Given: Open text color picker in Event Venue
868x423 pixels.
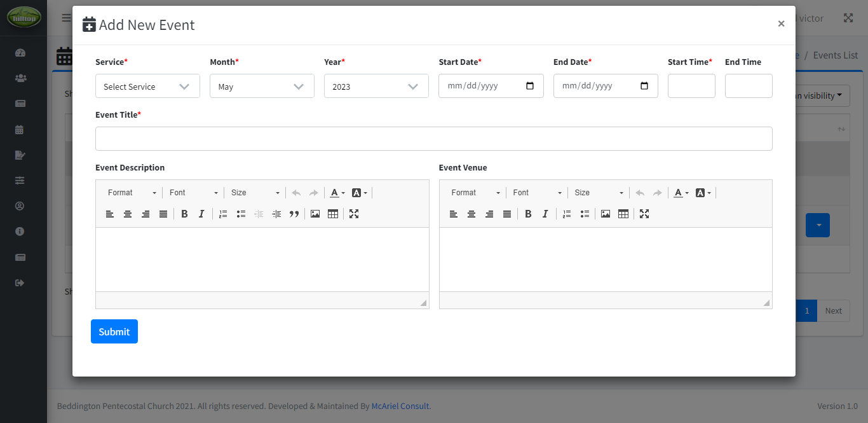Looking at the screenshot, I should pyautogui.click(x=681, y=193).
